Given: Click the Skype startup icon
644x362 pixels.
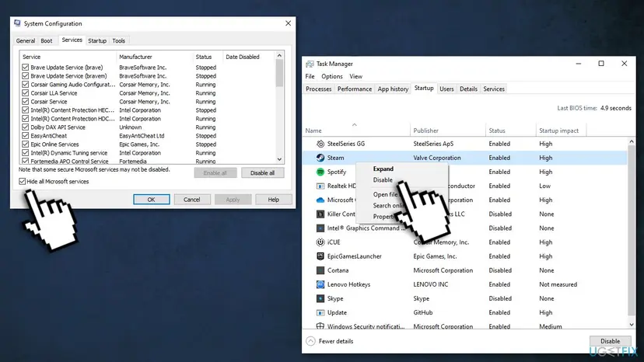Looking at the screenshot, I should (320, 298).
